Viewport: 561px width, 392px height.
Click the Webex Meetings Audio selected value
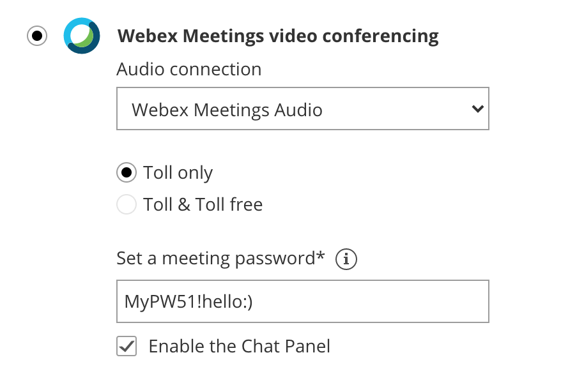(x=227, y=110)
